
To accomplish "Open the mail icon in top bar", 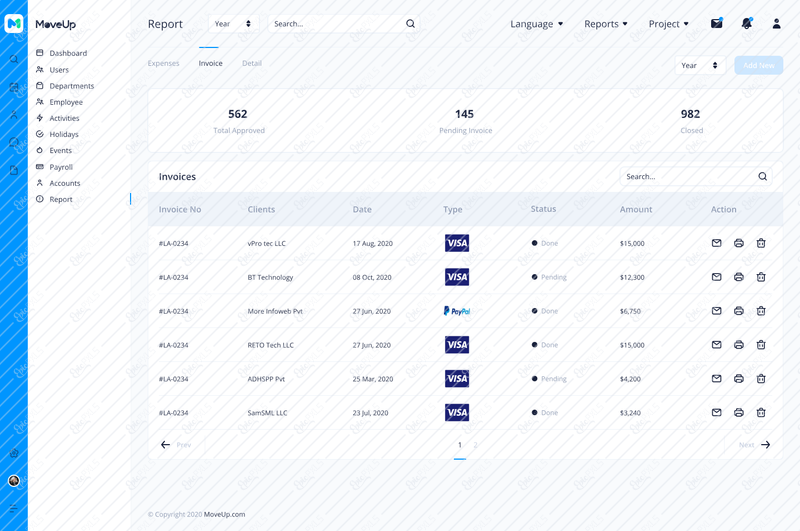I will pyautogui.click(x=717, y=23).
